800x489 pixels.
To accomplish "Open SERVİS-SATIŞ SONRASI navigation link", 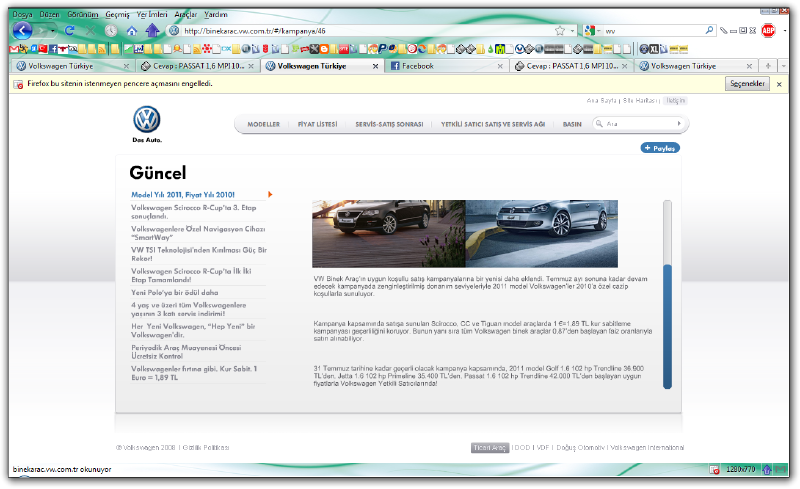I will [x=389, y=124].
